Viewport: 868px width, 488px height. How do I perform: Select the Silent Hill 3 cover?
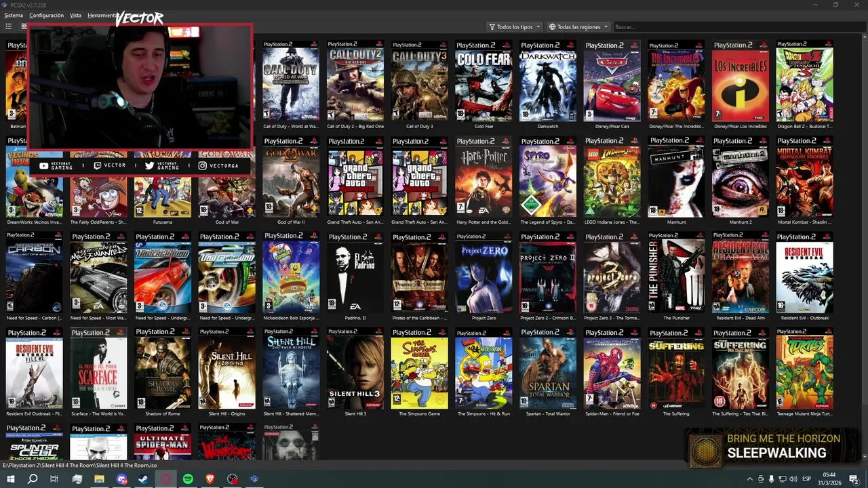[x=355, y=369]
